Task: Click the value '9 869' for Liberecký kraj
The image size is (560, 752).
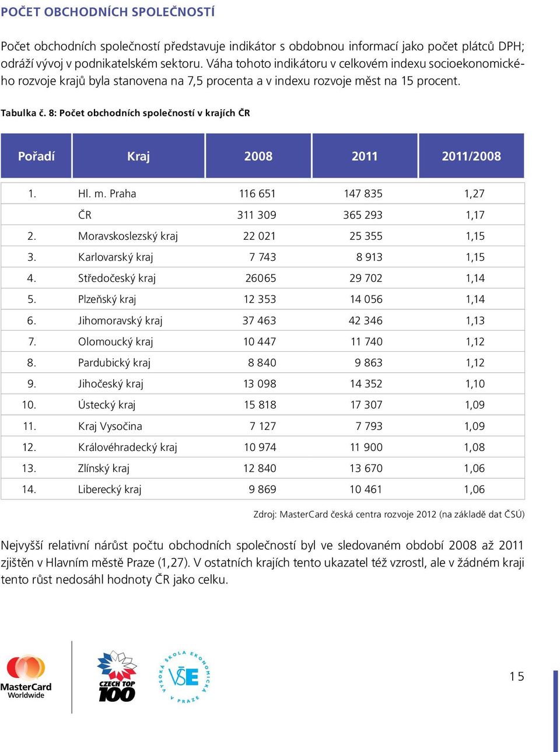Action: point(262,489)
